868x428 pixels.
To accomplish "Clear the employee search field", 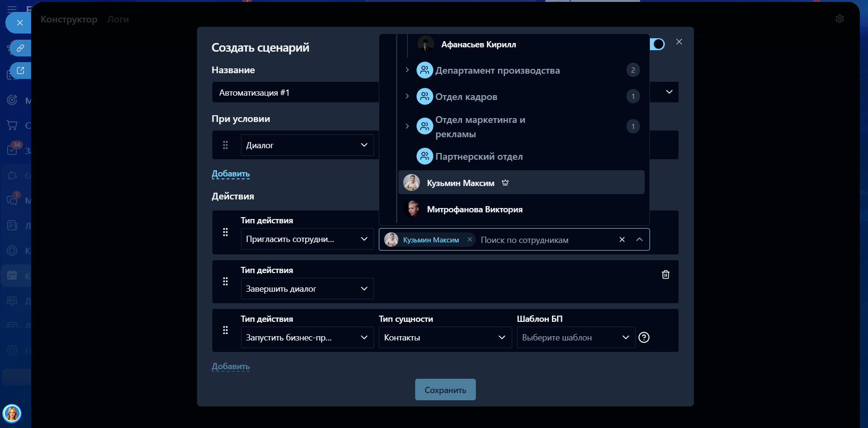I will 622,240.
